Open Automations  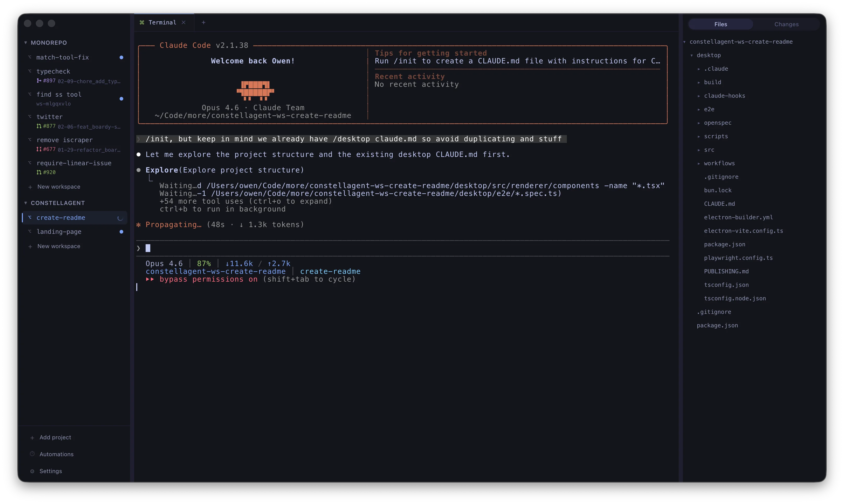pos(56,454)
